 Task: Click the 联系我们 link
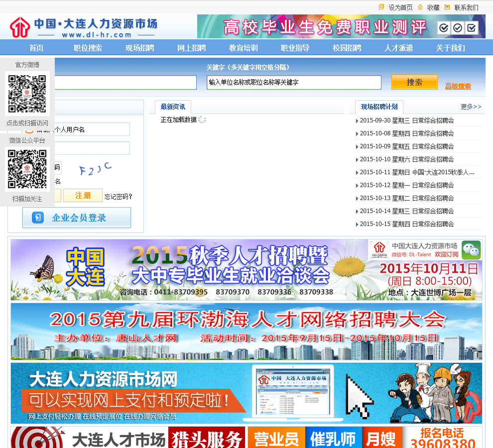[466, 7]
